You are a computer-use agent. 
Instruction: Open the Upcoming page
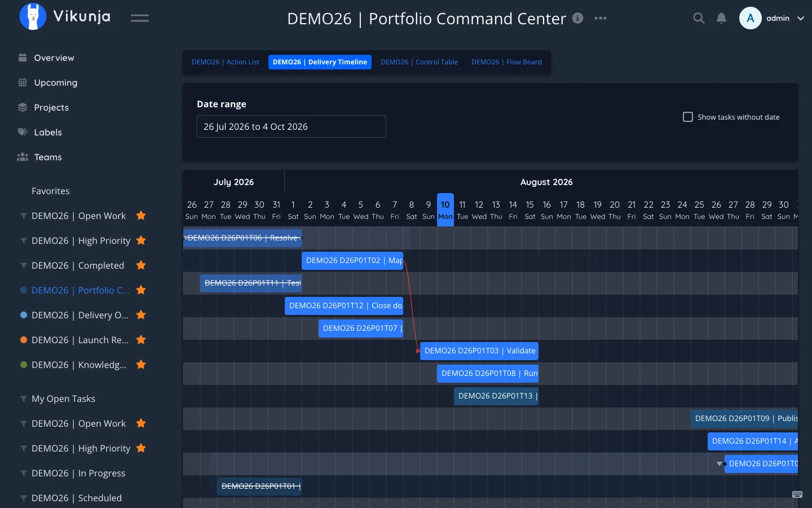56,82
